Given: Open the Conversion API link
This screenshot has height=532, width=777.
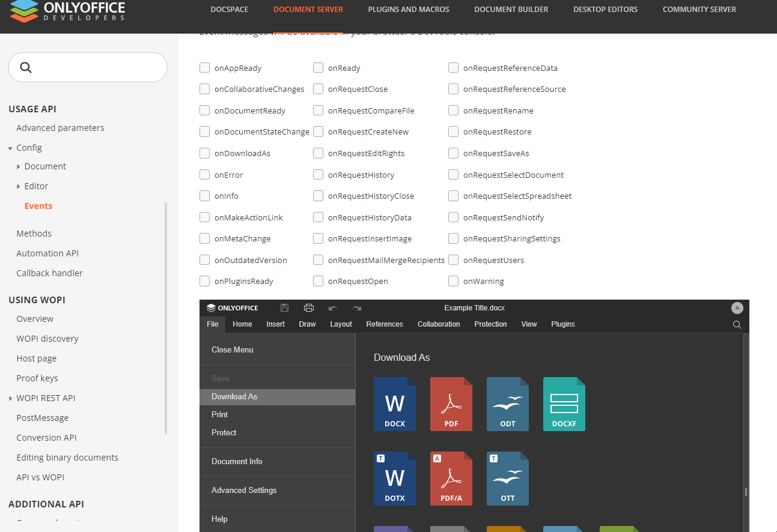Looking at the screenshot, I should [46, 438].
